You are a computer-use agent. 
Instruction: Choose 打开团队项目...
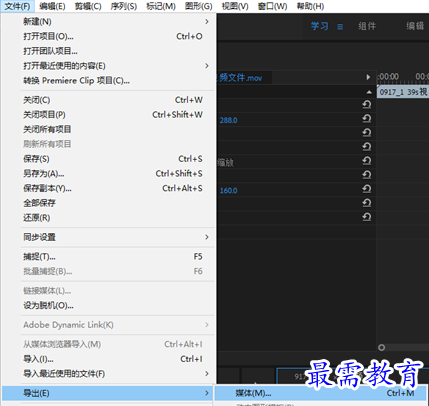coord(108,51)
